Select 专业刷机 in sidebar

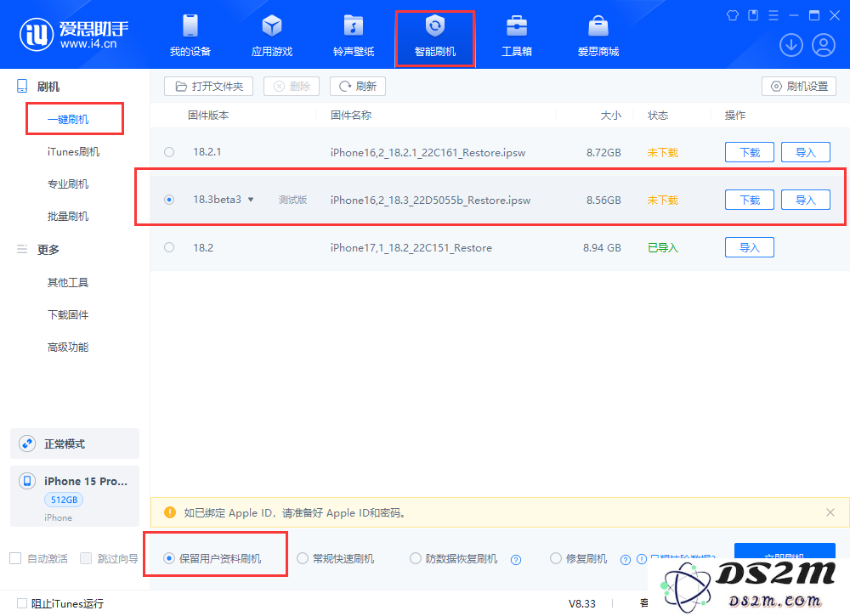tap(68, 184)
